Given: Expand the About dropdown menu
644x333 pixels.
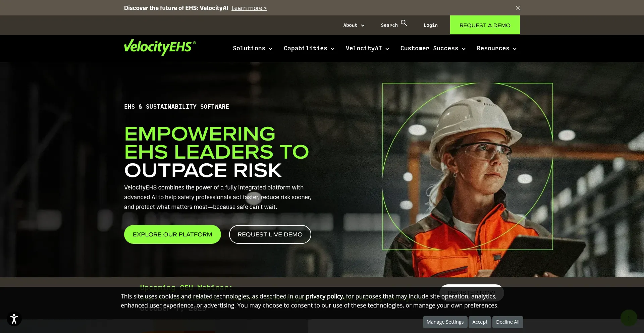Looking at the screenshot, I should (354, 25).
